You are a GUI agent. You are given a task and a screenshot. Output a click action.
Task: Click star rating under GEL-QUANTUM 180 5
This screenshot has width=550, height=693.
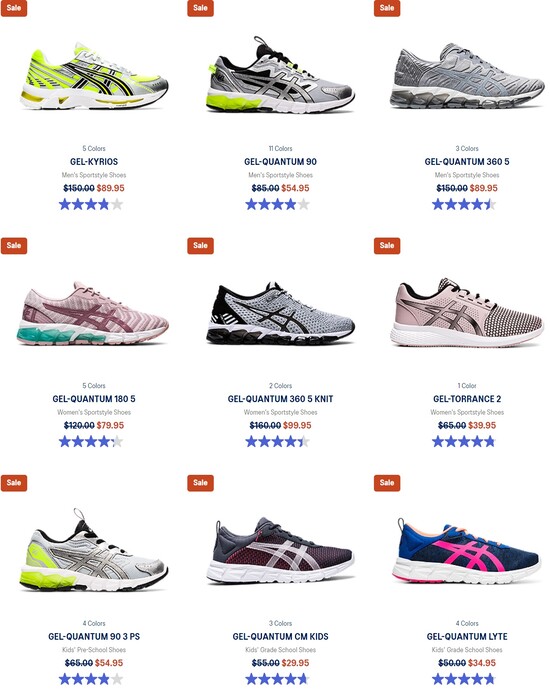(x=91, y=442)
